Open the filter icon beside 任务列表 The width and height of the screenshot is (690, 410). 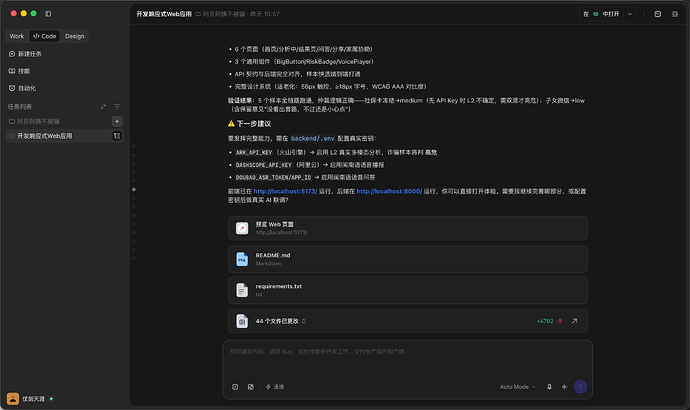[x=117, y=106]
